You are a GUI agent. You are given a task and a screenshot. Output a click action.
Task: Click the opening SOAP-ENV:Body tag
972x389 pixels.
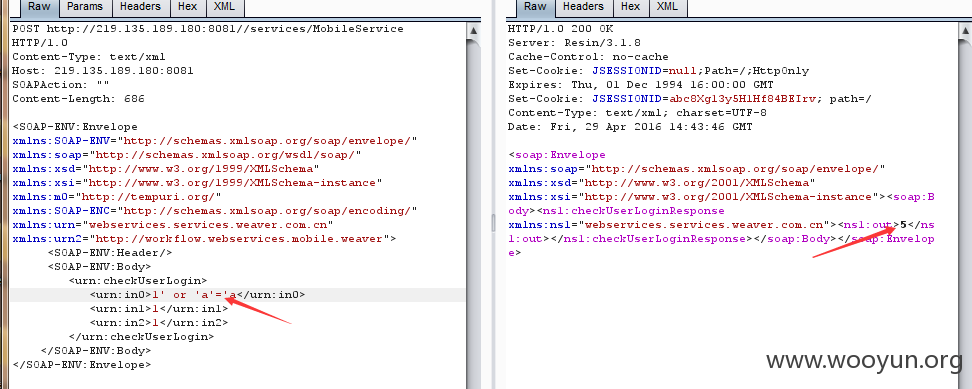click(99, 267)
